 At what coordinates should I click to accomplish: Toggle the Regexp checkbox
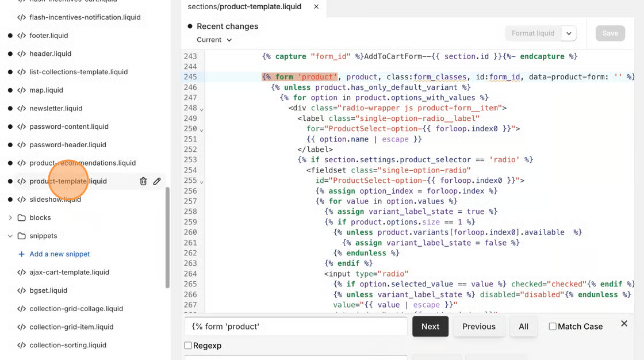tap(188, 346)
